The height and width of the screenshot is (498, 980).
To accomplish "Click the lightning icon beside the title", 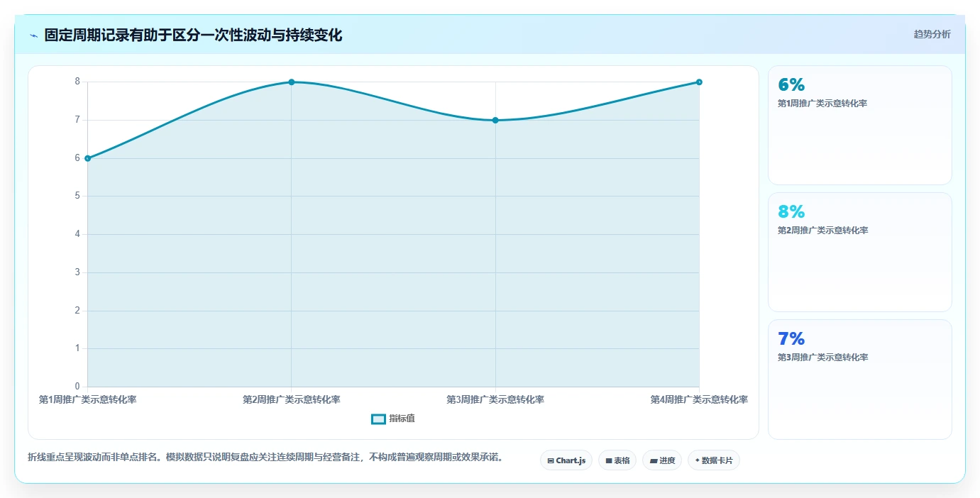I will [x=33, y=35].
